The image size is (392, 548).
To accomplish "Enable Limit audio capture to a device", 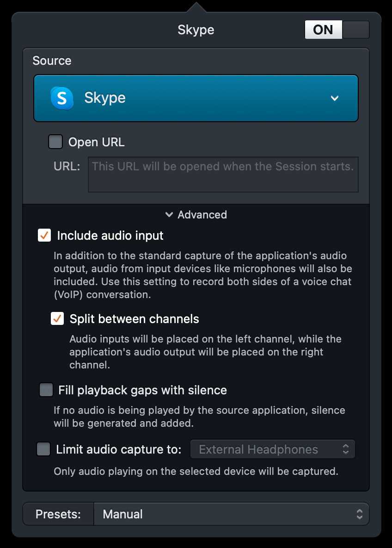I will point(43,449).
